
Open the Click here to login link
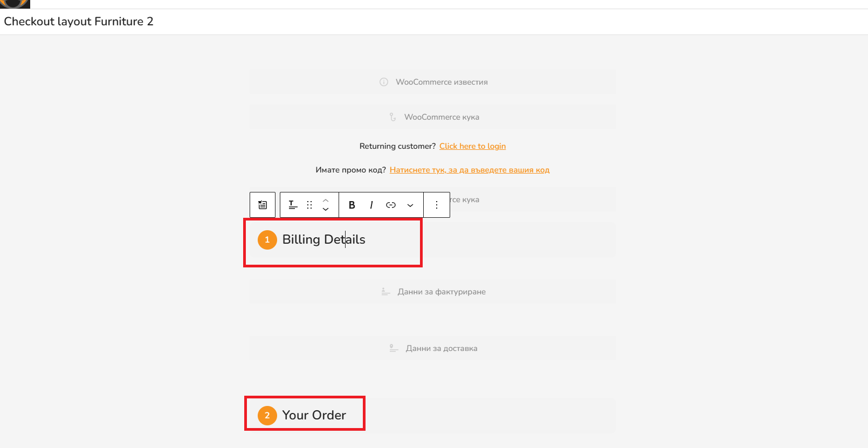coord(472,146)
